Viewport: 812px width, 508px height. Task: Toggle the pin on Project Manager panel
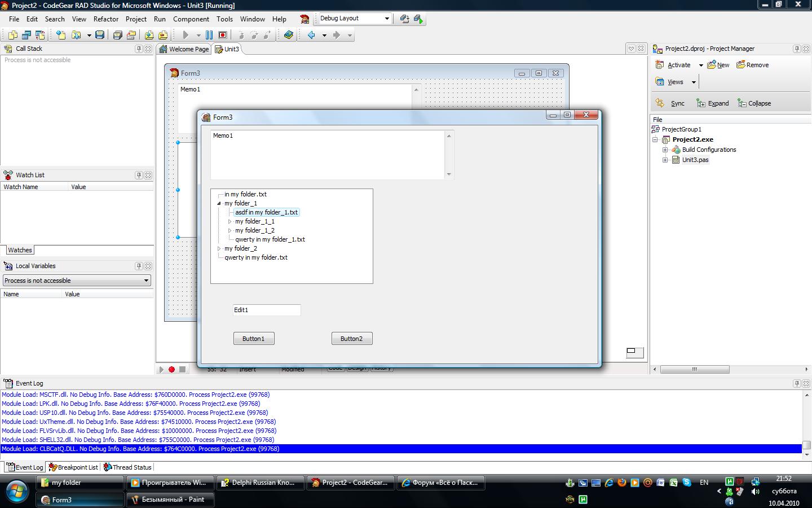(x=797, y=49)
